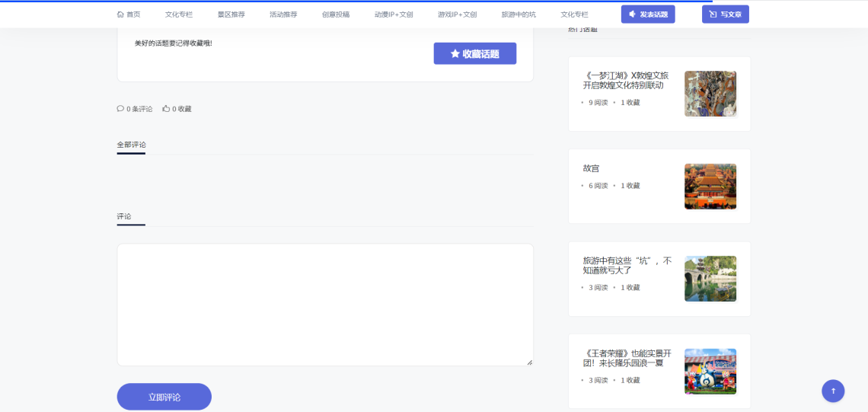The height and width of the screenshot is (412, 868).
Task: Click the Chimelong park cartoon thumbnail
Action: pos(710,371)
